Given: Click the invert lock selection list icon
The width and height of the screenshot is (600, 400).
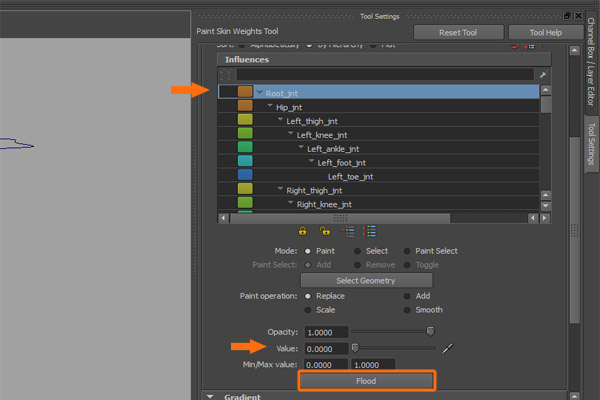Looking at the screenshot, I should pos(349,230).
